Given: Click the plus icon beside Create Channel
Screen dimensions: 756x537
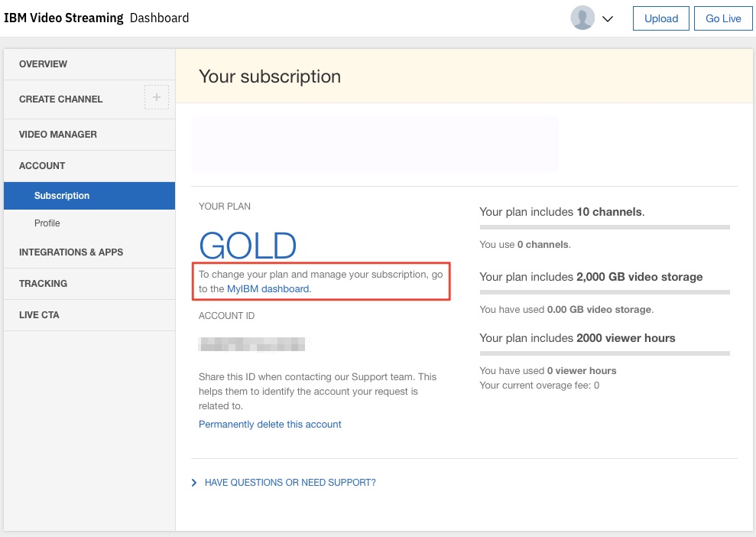Looking at the screenshot, I should (x=157, y=97).
